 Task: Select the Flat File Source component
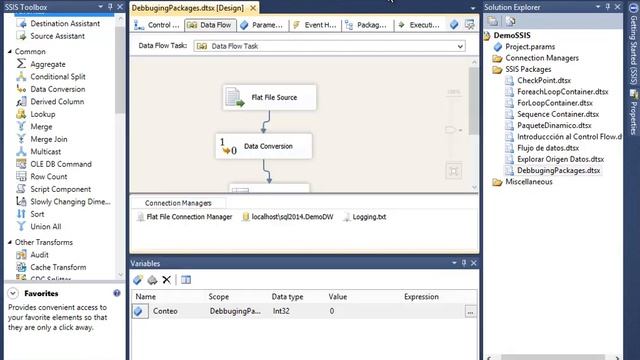[269, 97]
